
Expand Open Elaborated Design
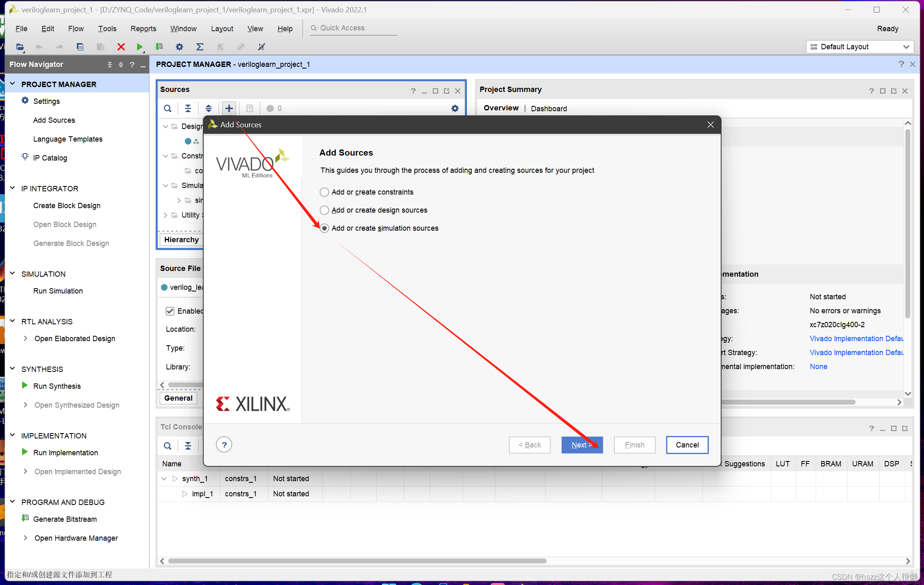point(25,339)
